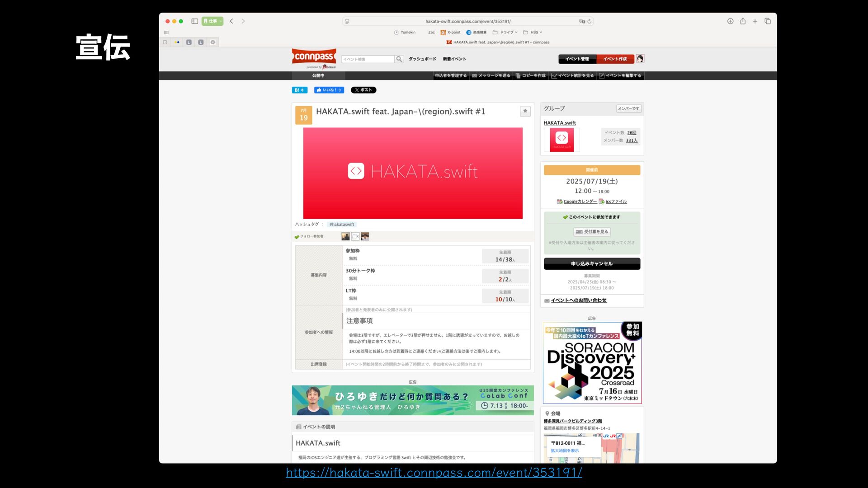
Task: Open X-point bookmark
Action: coord(451,33)
